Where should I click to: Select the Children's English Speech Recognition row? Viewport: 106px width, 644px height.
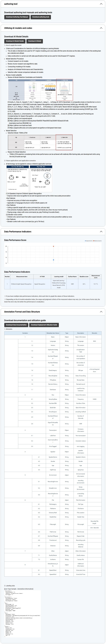tap(22, 284)
